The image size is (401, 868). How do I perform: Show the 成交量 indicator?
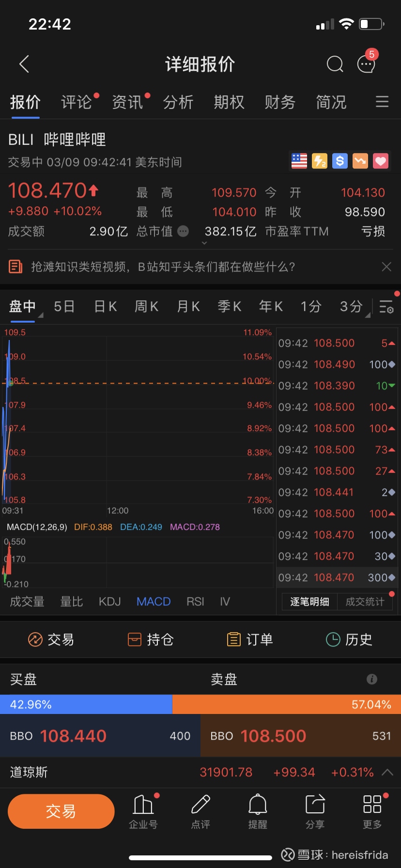pos(27,602)
